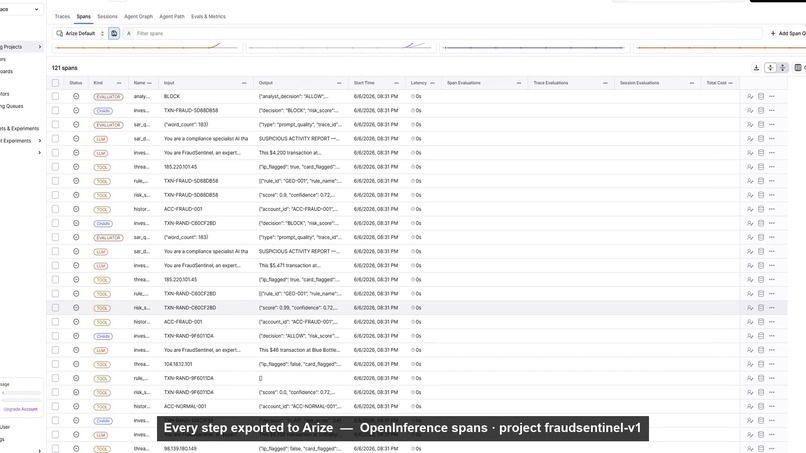Add the BLOCK row to a dataset
The width and height of the screenshot is (806, 453).
coord(761,96)
